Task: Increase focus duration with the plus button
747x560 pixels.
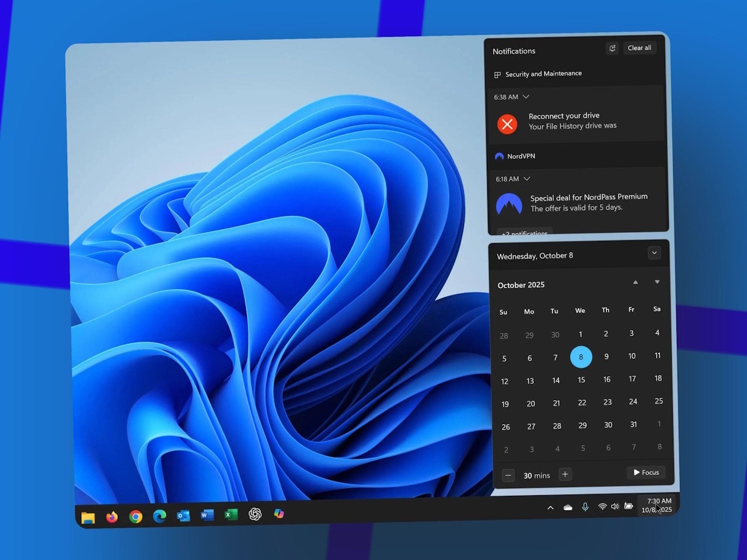Action: pos(565,475)
